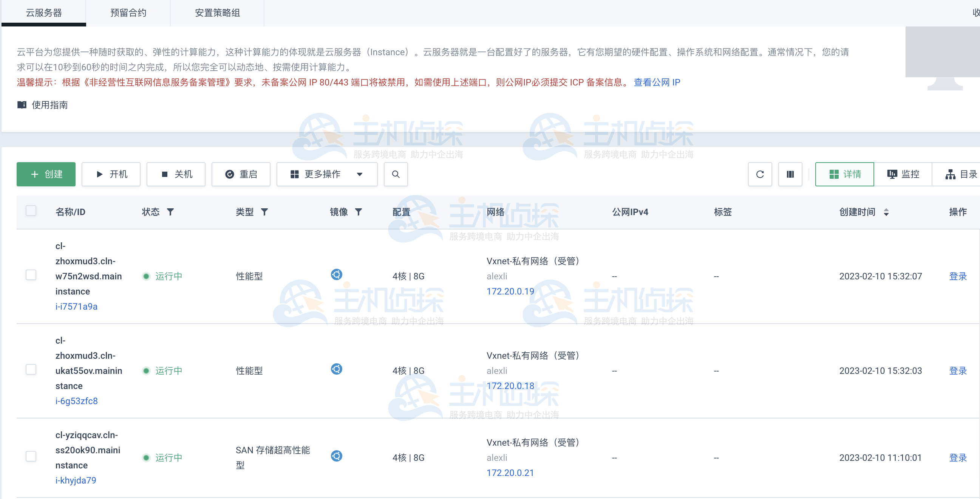Toggle the select-all header checkbox
980x499 pixels.
click(31, 211)
